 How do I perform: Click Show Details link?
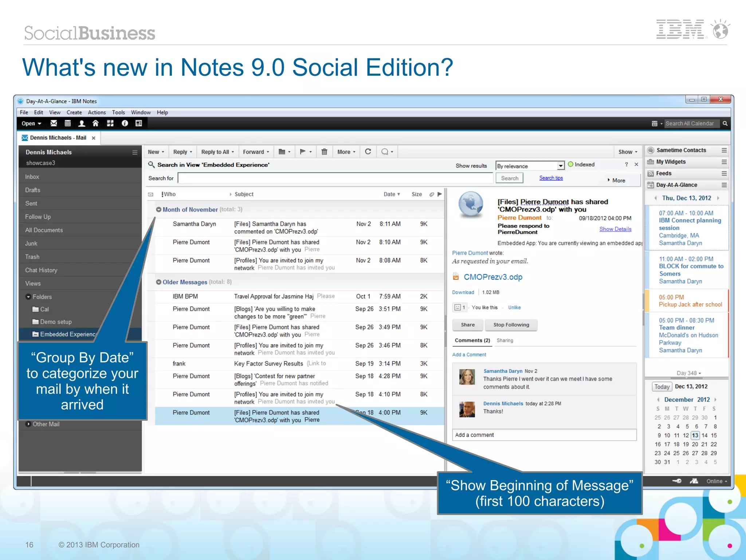(616, 229)
